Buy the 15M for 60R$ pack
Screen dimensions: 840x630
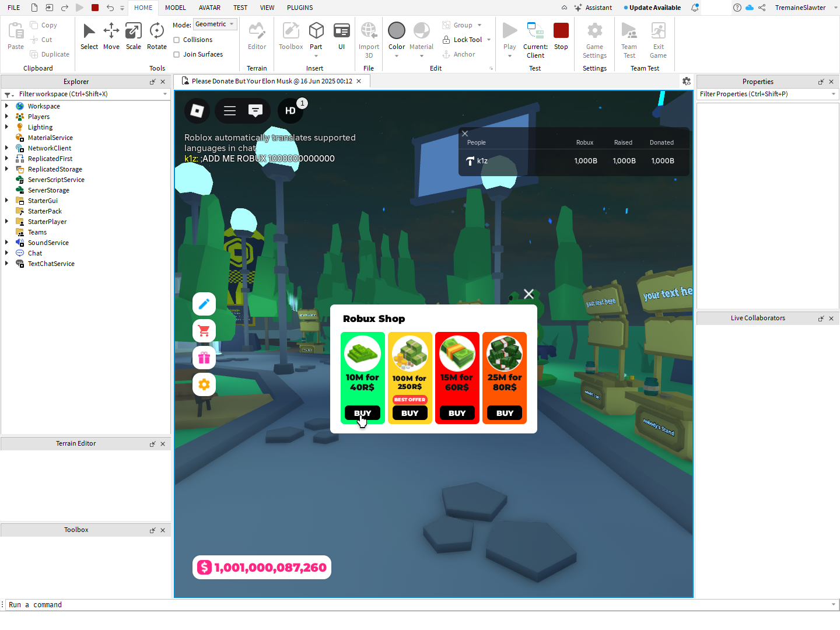(457, 413)
